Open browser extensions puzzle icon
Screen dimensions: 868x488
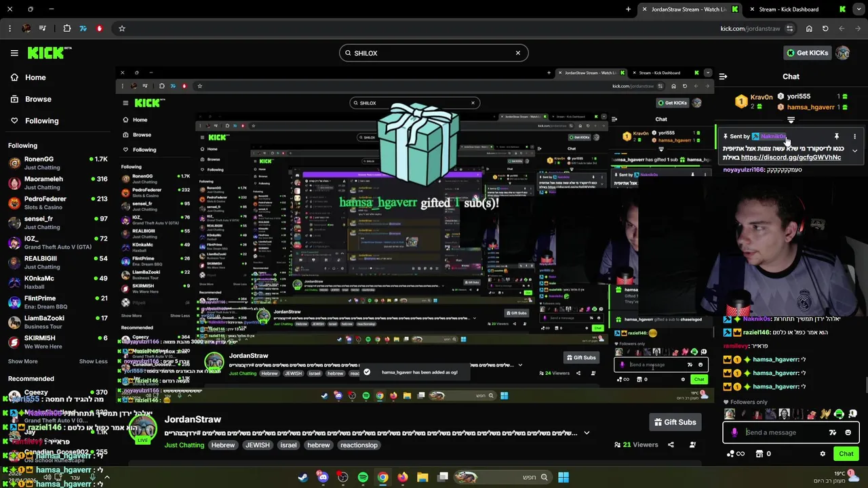pyautogui.click(x=66, y=28)
